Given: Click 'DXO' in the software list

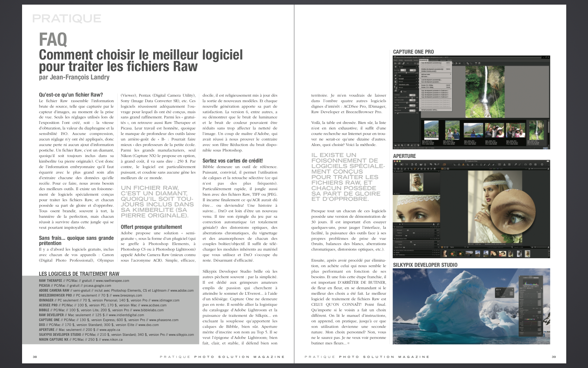Looking at the screenshot, I should tap(42, 325).
